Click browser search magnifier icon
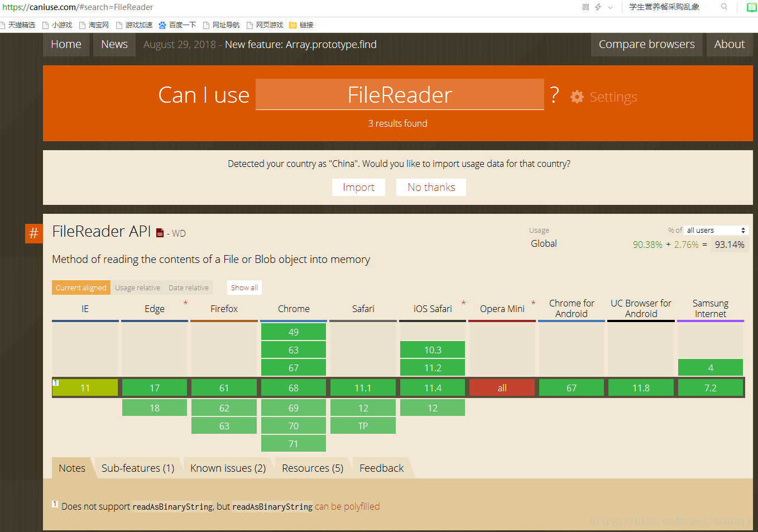The height and width of the screenshot is (532, 758). 724,7
